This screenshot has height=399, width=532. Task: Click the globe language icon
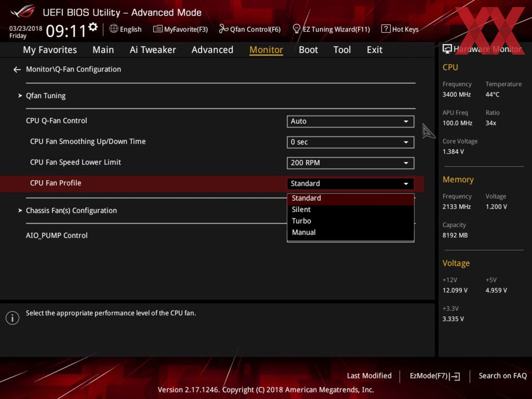pyautogui.click(x=113, y=29)
